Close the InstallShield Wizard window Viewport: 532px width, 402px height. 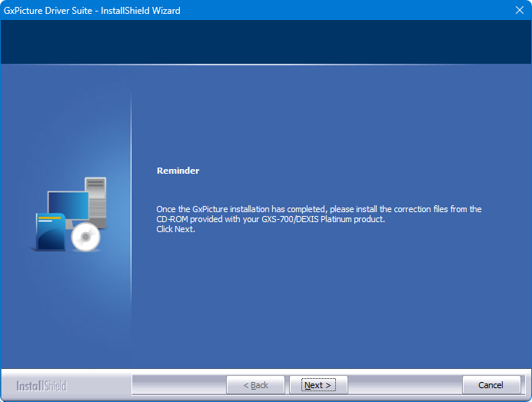click(x=519, y=10)
